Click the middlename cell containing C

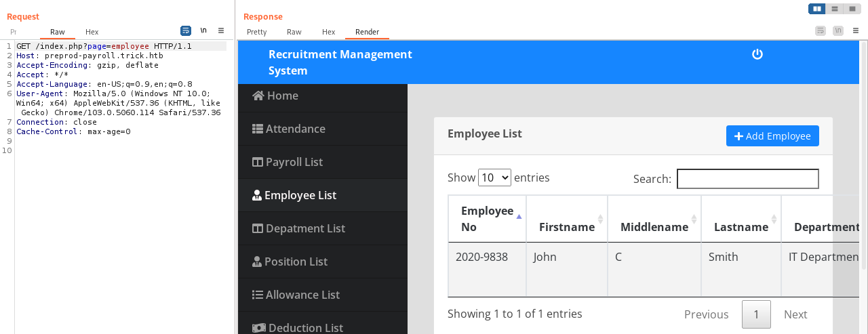(654, 270)
